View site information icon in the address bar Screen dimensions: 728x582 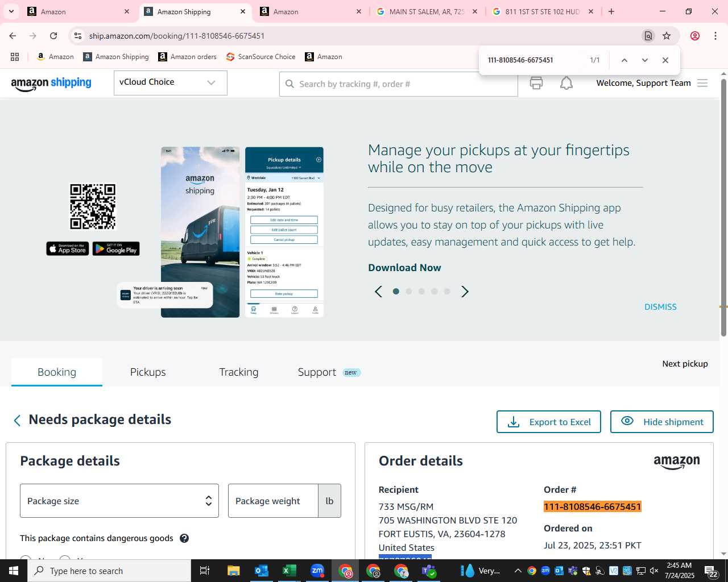click(x=78, y=36)
